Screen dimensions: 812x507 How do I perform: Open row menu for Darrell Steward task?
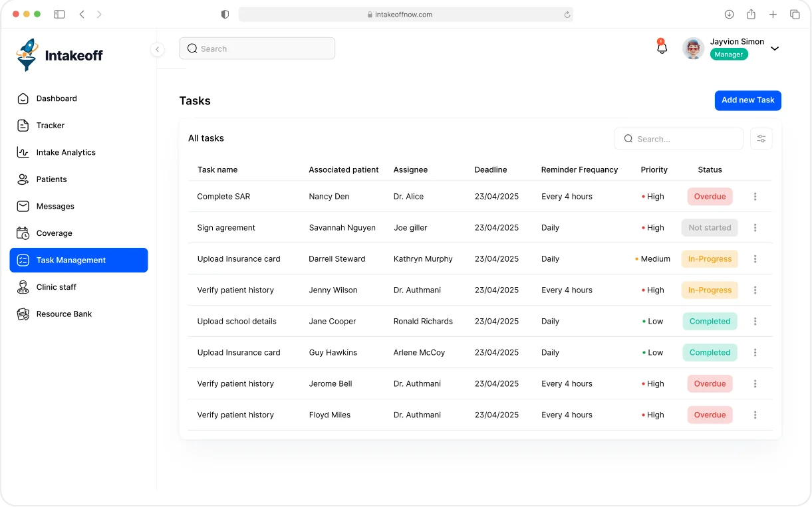tap(755, 259)
